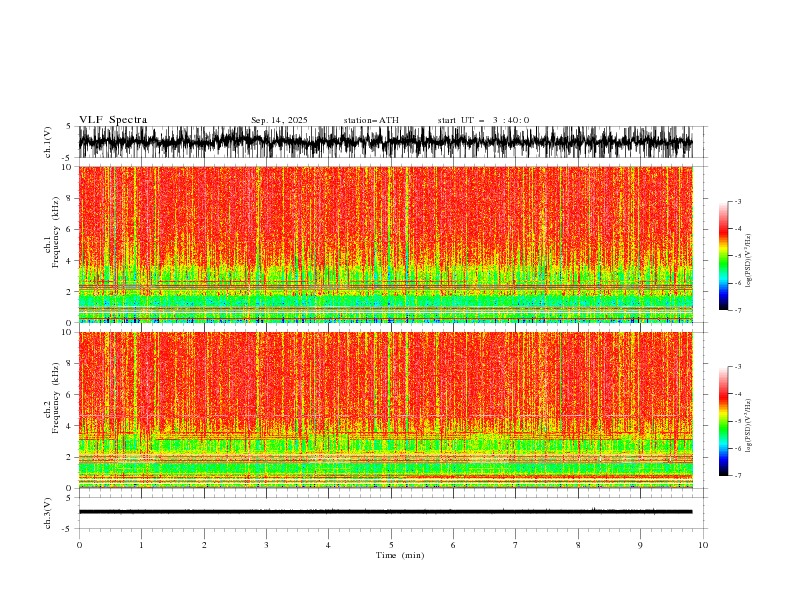Click the ch.1 spectrogram panel
The height and width of the screenshot is (612, 792).
coord(385,244)
